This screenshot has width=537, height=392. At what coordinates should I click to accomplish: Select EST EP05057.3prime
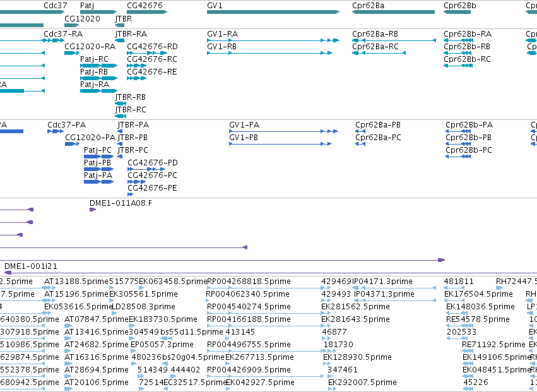(x=162, y=345)
